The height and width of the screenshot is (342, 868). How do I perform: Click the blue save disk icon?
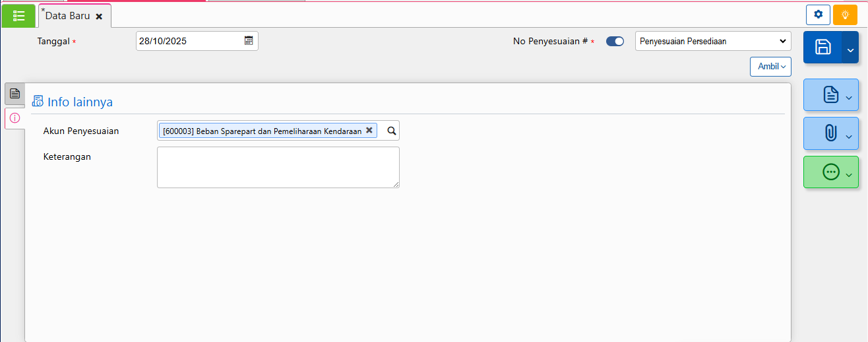(822, 47)
